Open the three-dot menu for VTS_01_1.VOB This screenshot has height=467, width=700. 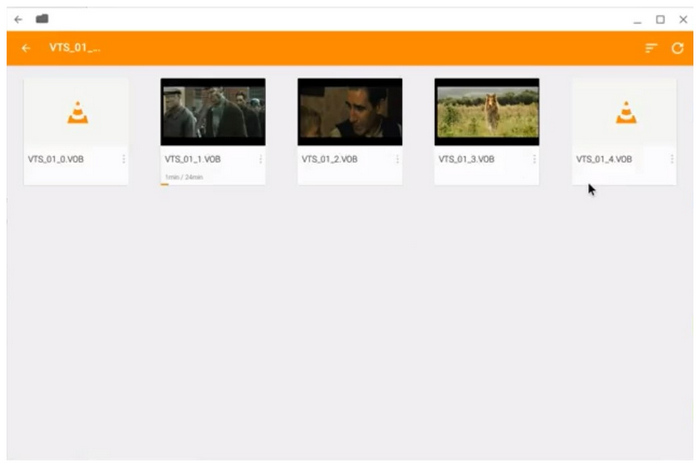[261, 159]
